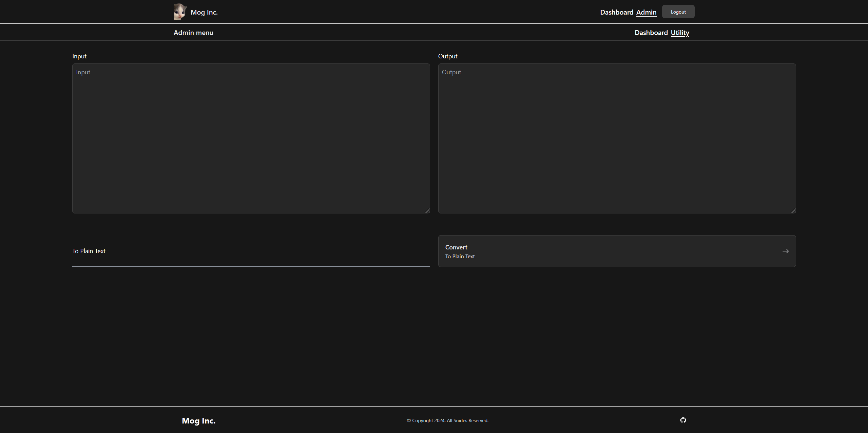This screenshot has width=868, height=433.
Task: Click the Output textarea resize handle
Action: (x=793, y=211)
